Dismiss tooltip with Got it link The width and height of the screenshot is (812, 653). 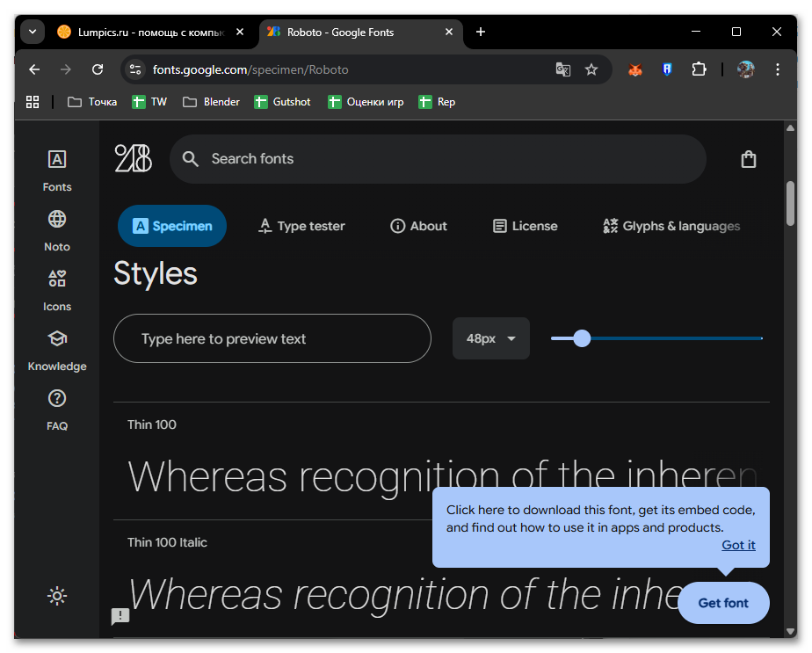pos(738,545)
